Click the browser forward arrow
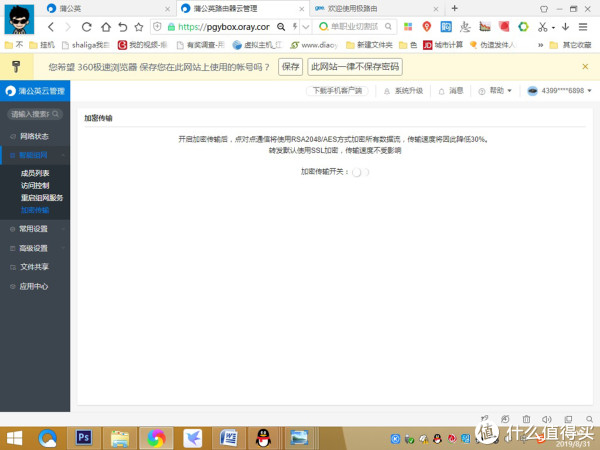Image resolution: width=600 pixels, height=450 pixels. [x=68, y=27]
